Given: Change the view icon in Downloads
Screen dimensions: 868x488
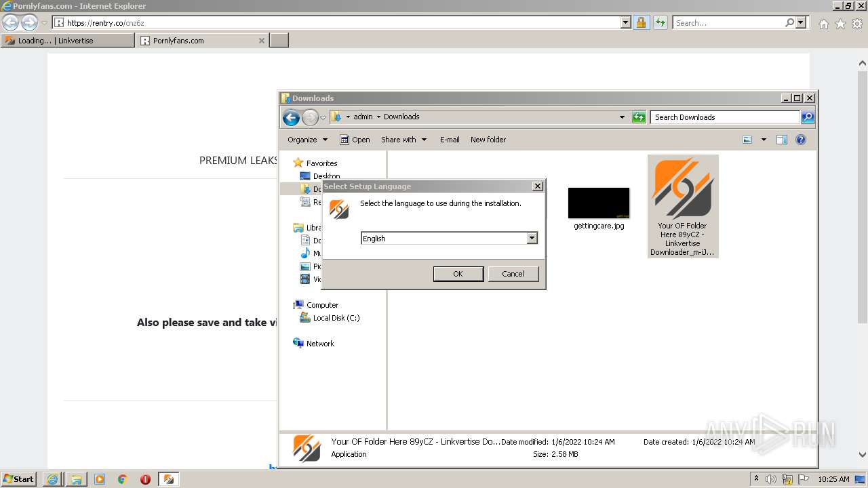Looking at the screenshot, I should [747, 140].
